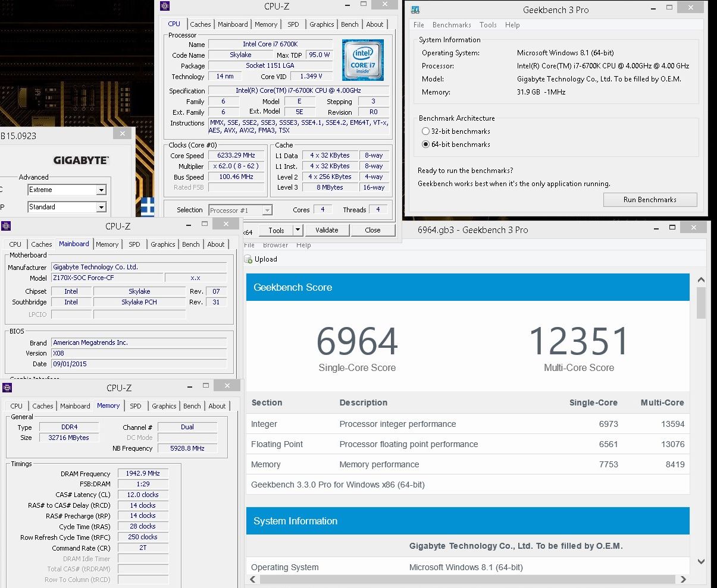Click the CAS# Latency value 12.0 clocks

tap(143, 495)
